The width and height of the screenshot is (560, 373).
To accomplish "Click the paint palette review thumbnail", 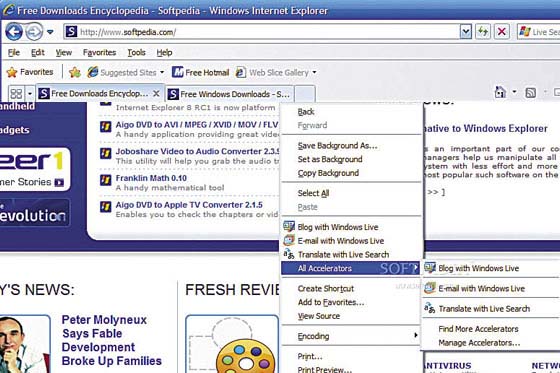I will (x=232, y=344).
